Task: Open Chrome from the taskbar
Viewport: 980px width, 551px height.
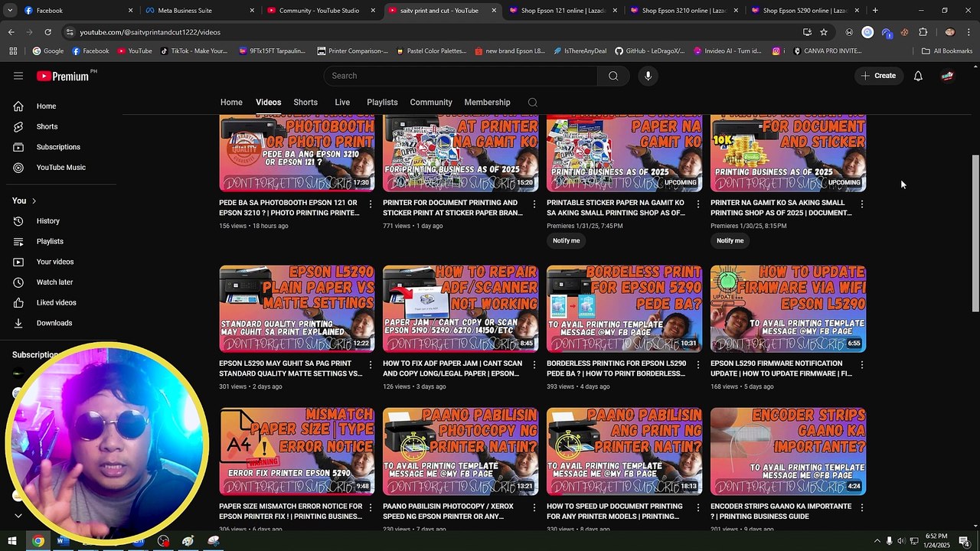Action: (38, 541)
